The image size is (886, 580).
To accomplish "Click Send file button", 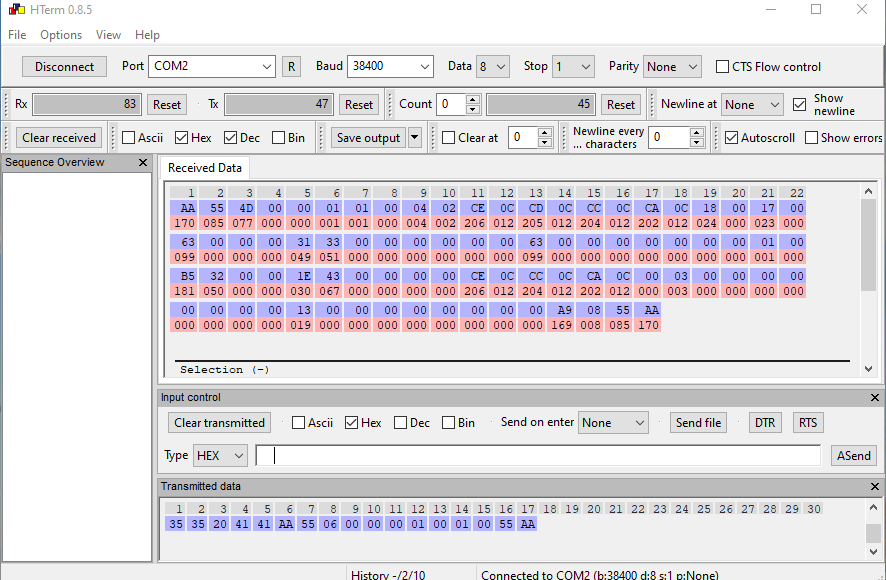I will click(x=698, y=423).
